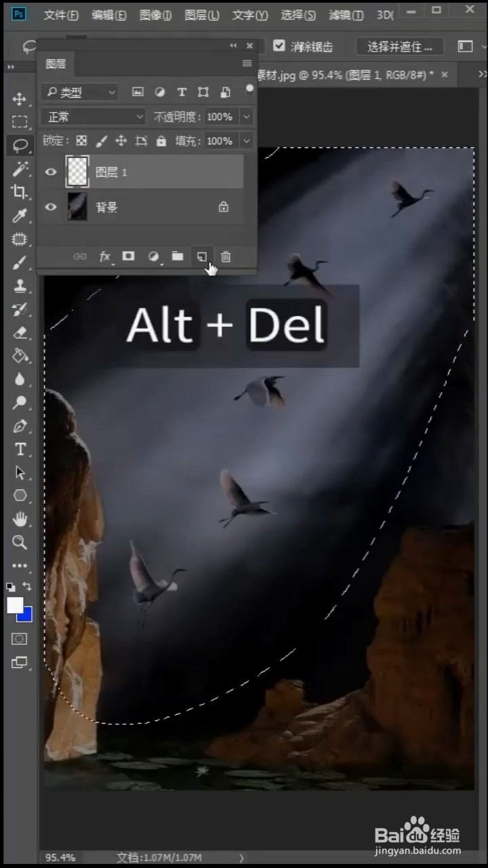Viewport: 488px width, 868px height.
Task: Select the Pen tool
Action: pos(20,426)
